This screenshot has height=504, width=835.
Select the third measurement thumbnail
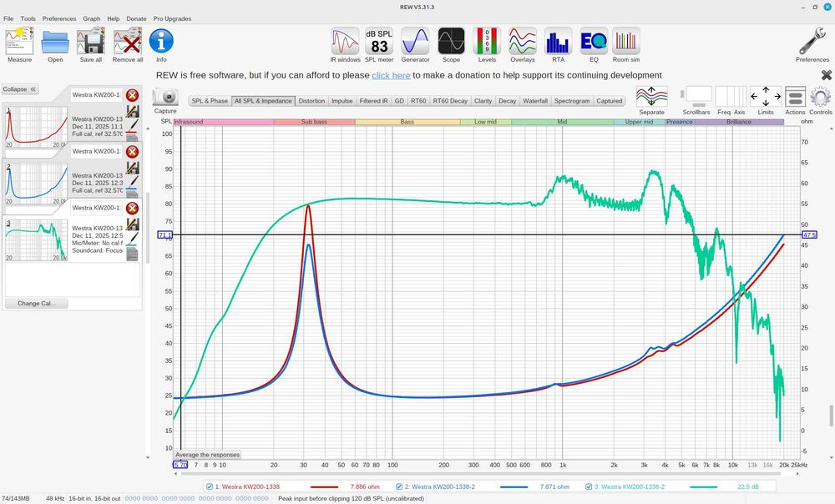[36, 239]
